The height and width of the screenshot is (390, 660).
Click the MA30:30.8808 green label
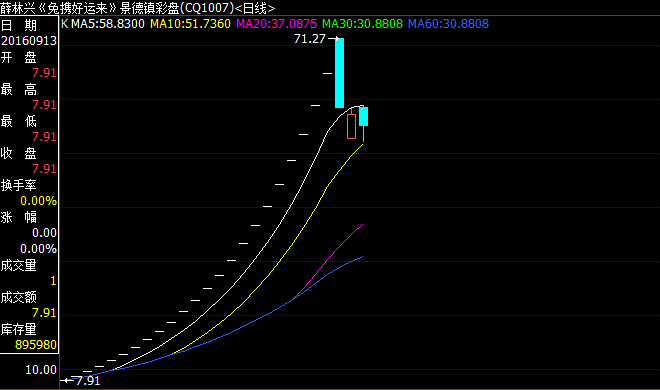pyautogui.click(x=362, y=24)
